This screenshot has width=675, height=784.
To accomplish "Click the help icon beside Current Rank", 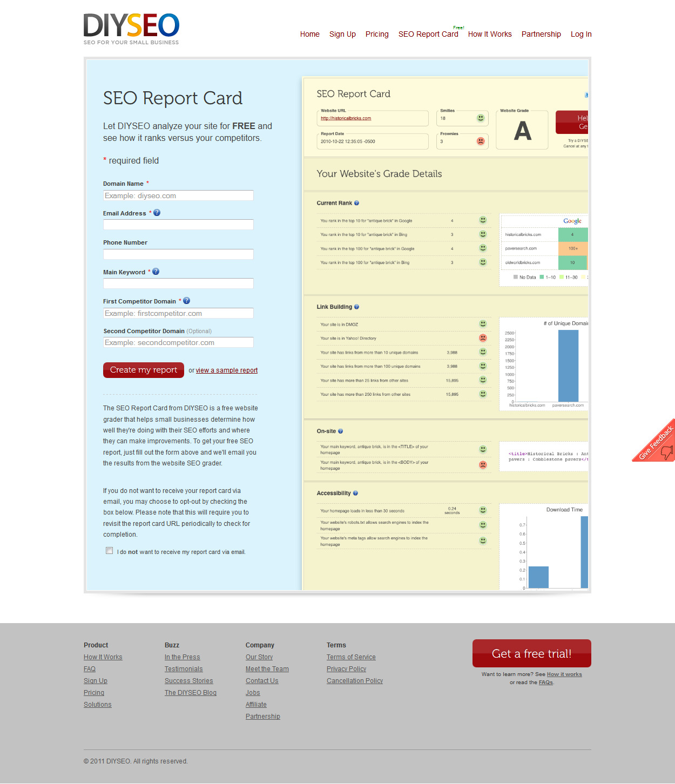I will (356, 203).
